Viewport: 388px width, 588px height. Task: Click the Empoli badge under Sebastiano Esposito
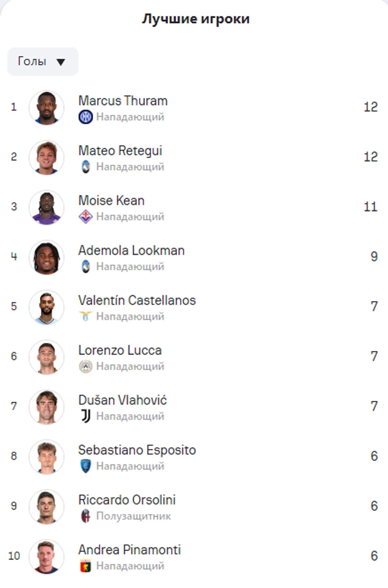(x=86, y=466)
